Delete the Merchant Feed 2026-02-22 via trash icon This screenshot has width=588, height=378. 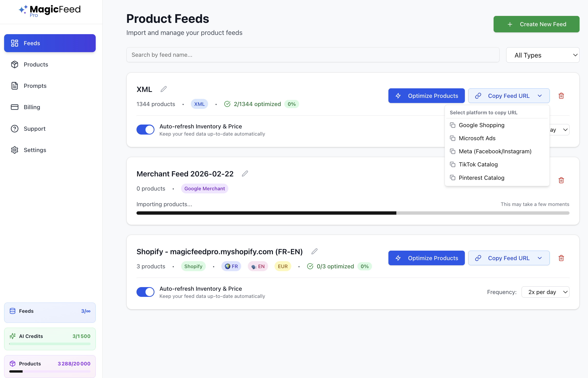tap(561, 180)
